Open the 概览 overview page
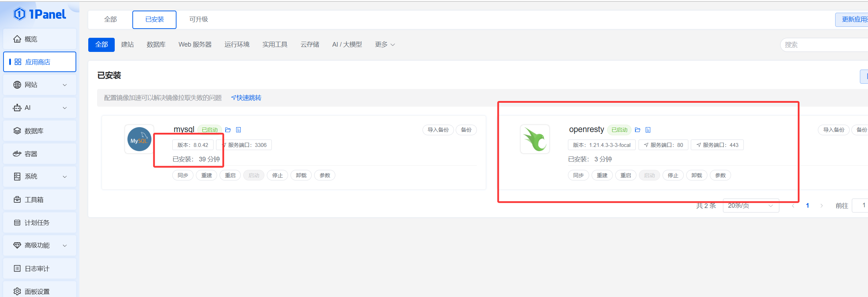Screen dimensions: 868x297 (x=40, y=39)
